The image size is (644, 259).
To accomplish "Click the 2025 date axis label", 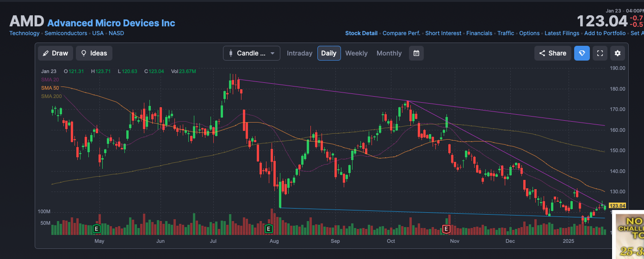I will click(x=568, y=241).
